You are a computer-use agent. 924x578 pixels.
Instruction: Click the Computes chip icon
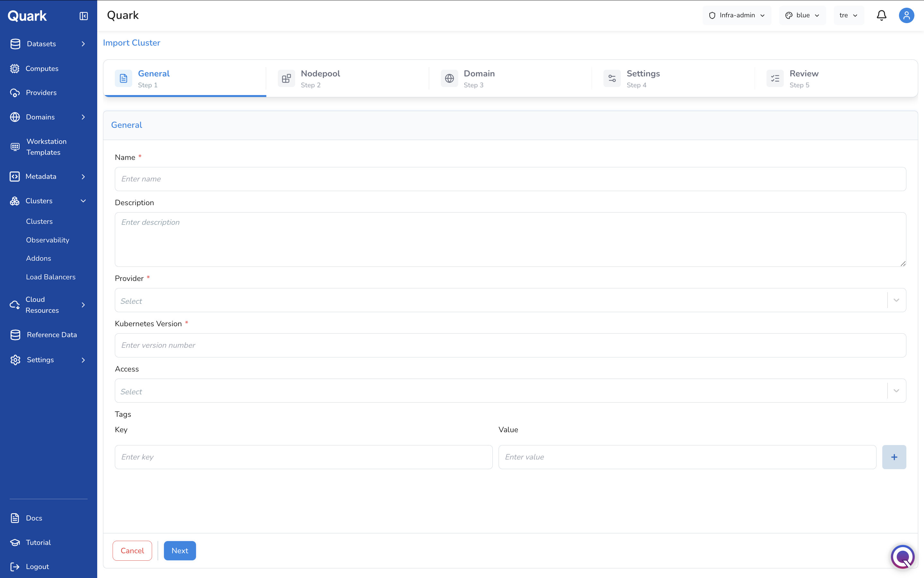coord(14,68)
